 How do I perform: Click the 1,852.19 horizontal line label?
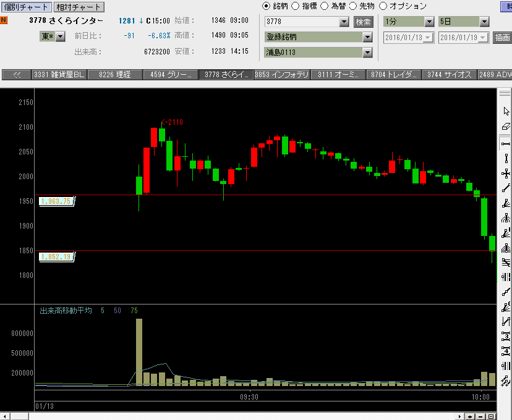[56, 256]
